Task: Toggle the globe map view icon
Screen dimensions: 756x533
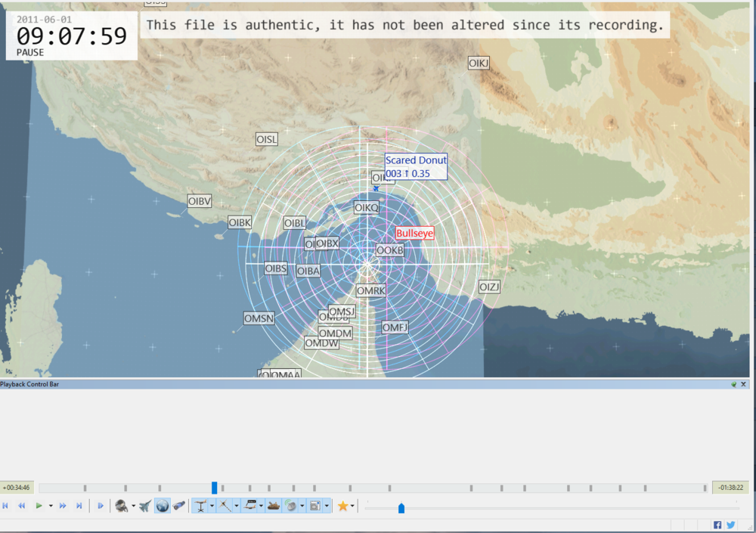Action: coord(163,506)
